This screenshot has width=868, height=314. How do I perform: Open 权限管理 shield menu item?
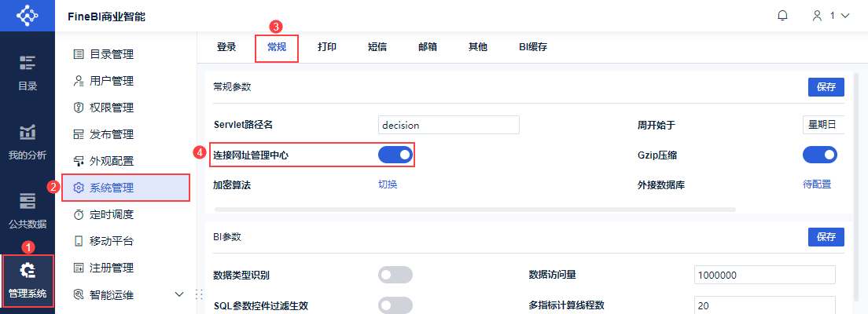(111, 108)
